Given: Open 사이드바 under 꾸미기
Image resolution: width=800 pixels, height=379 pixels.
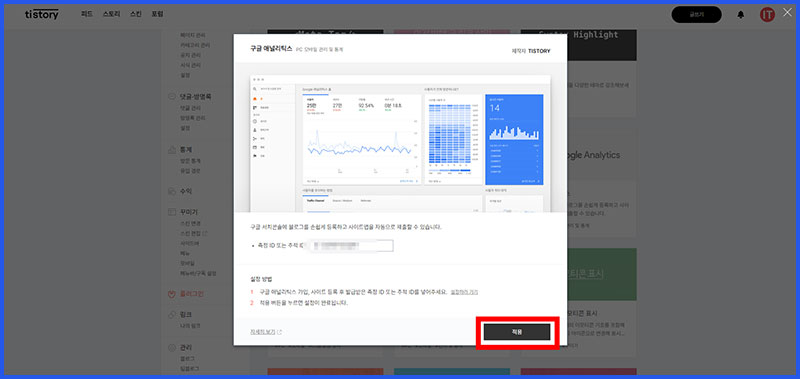Looking at the screenshot, I should pyautogui.click(x=189, y=243).
